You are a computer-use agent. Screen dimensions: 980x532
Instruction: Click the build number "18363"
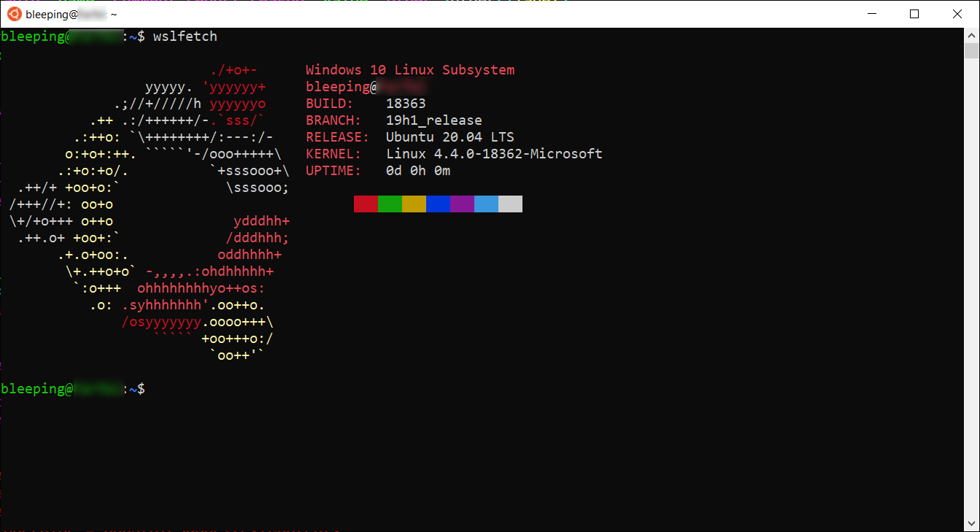406,104
